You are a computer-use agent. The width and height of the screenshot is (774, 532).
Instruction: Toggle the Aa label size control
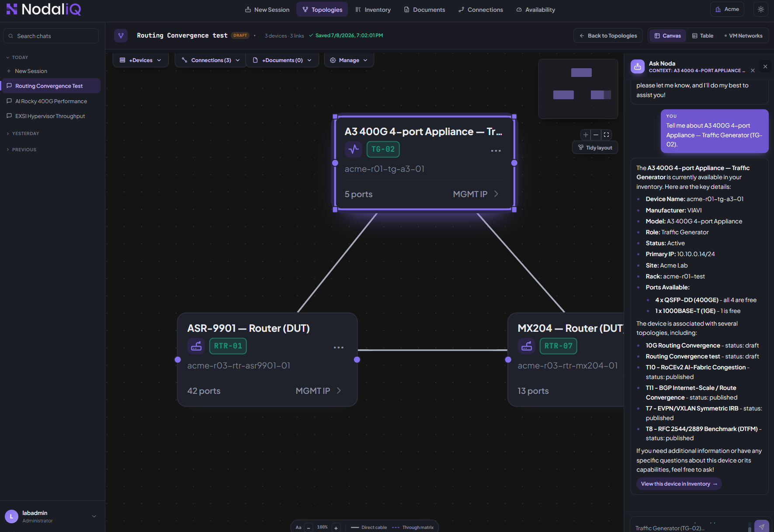point(298,528)
